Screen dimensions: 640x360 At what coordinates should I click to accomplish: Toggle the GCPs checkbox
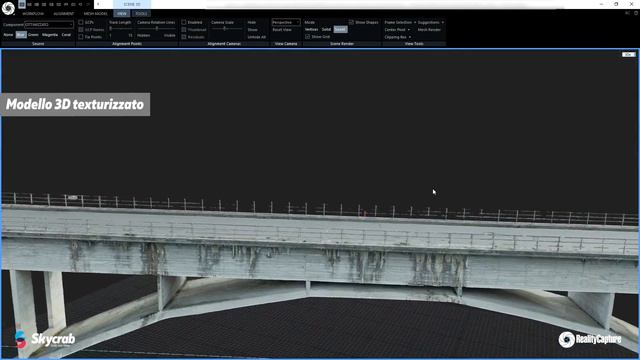pos(81,22)
